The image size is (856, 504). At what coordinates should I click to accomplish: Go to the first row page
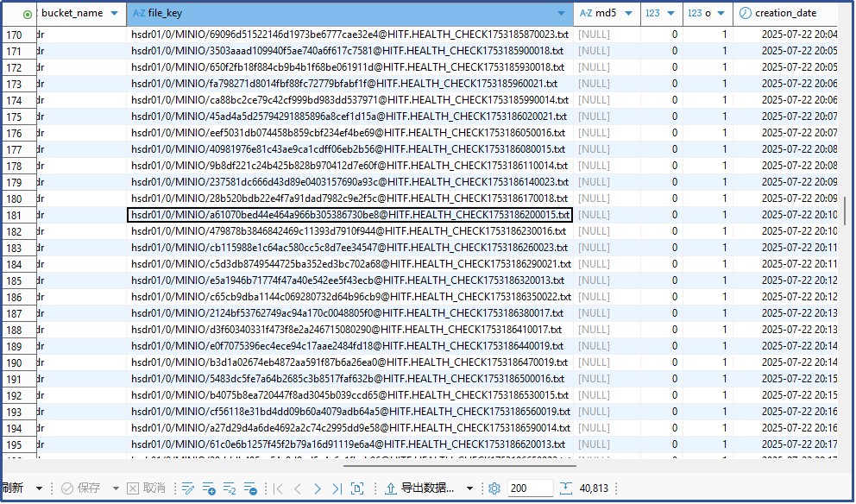coord(278,488)
